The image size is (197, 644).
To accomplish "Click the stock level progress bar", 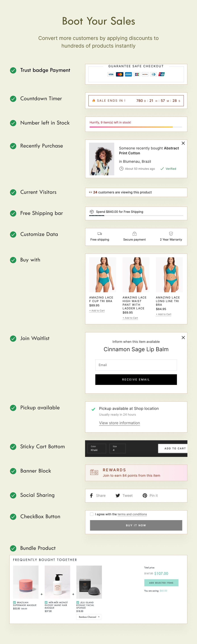I will (136, 127).
